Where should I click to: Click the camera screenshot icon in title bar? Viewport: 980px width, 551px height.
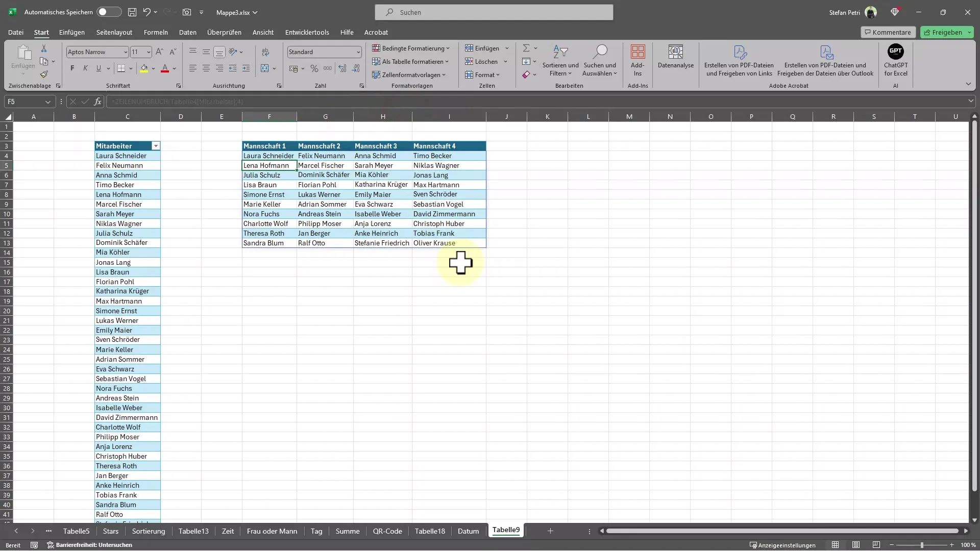click(x=187, y=12)
